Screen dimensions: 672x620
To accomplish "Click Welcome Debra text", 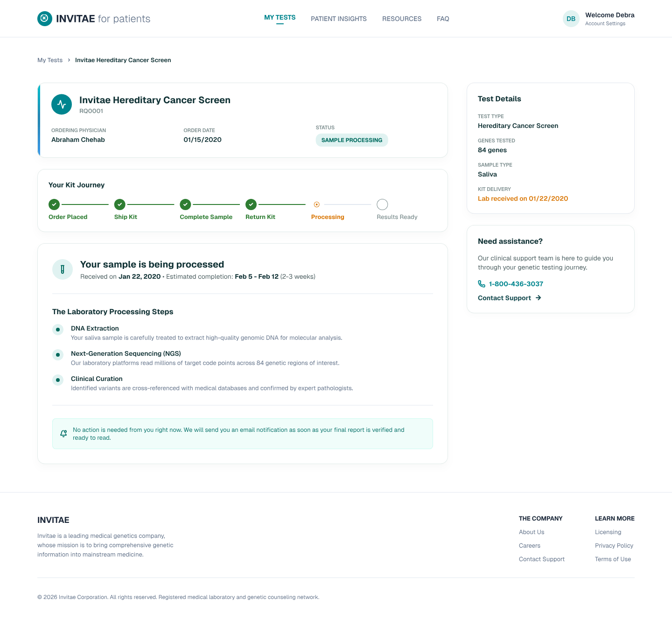I will click(x=610, y=15).
